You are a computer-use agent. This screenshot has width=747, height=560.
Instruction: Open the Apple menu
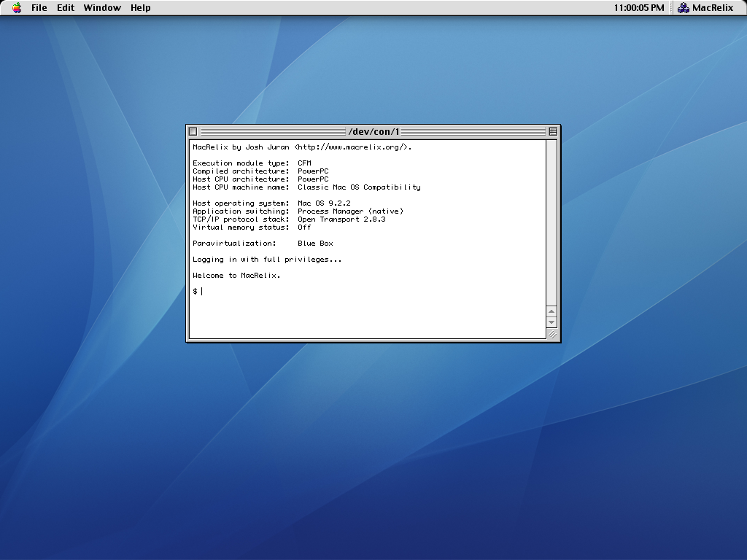click(x=17, y=7)
